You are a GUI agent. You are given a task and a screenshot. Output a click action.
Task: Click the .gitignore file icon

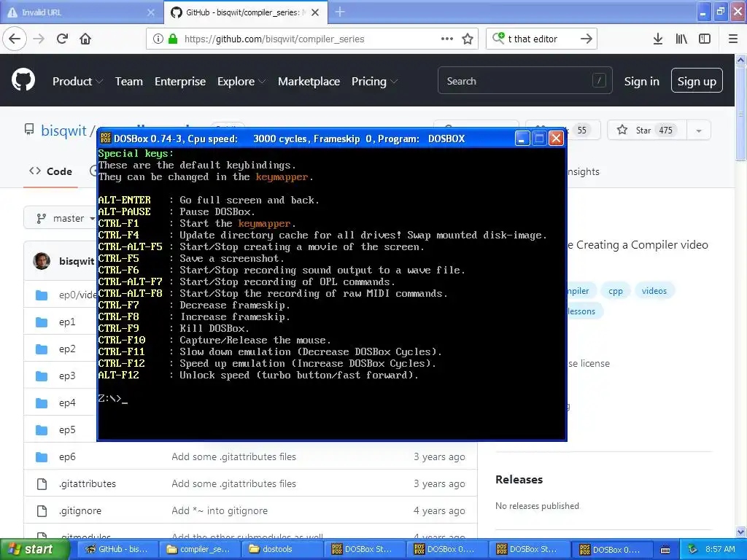click(42, 511)
